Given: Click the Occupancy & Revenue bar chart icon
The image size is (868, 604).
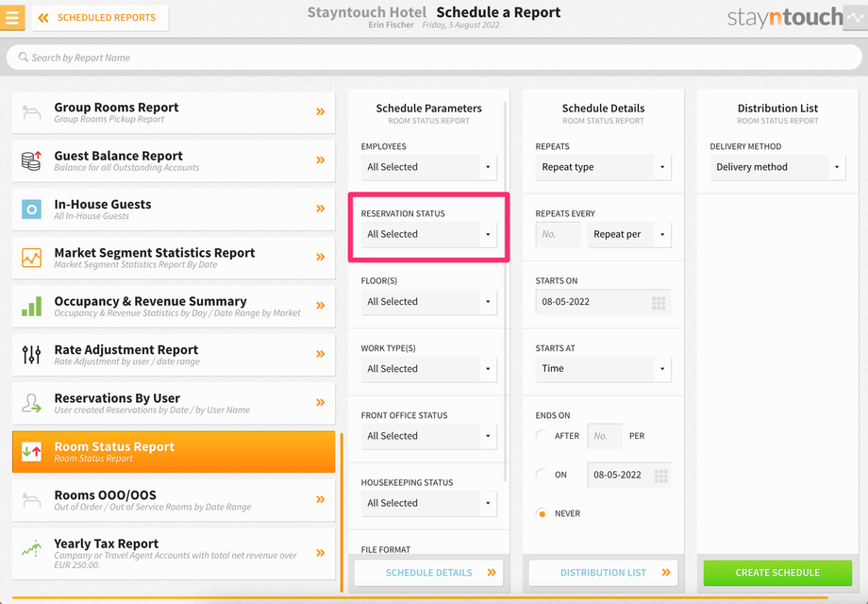Looking at the screenshot, I should click(31, 306).
